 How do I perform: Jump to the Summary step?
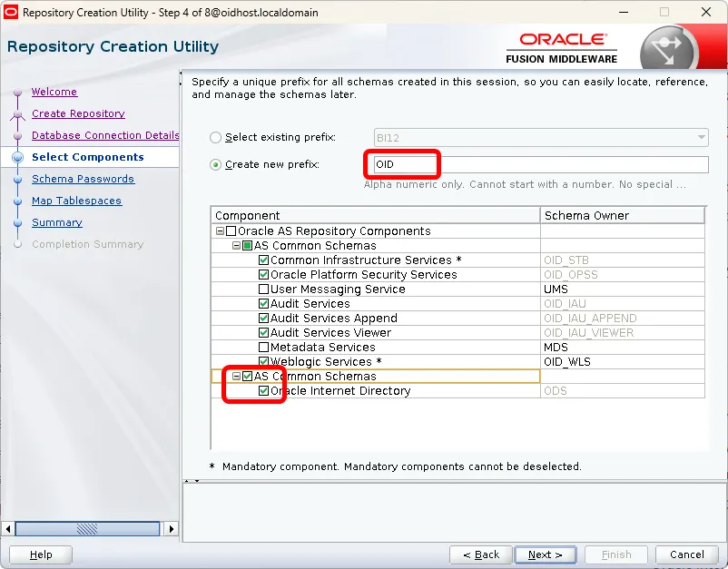[57, 222]
